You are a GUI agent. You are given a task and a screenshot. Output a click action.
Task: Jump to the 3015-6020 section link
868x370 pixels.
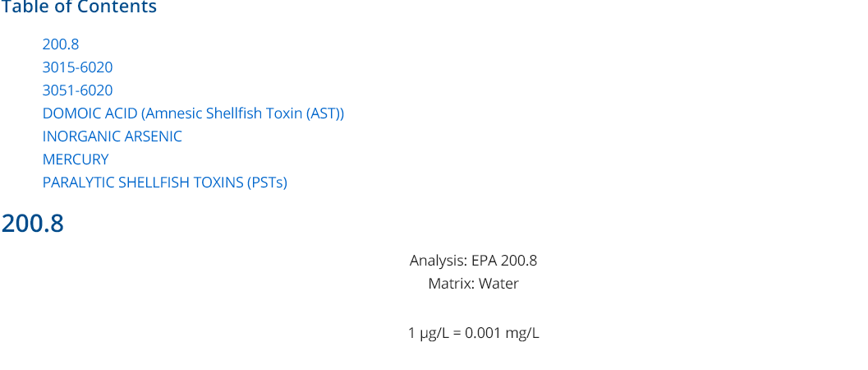pyautogui.click(x=77, y=67)
